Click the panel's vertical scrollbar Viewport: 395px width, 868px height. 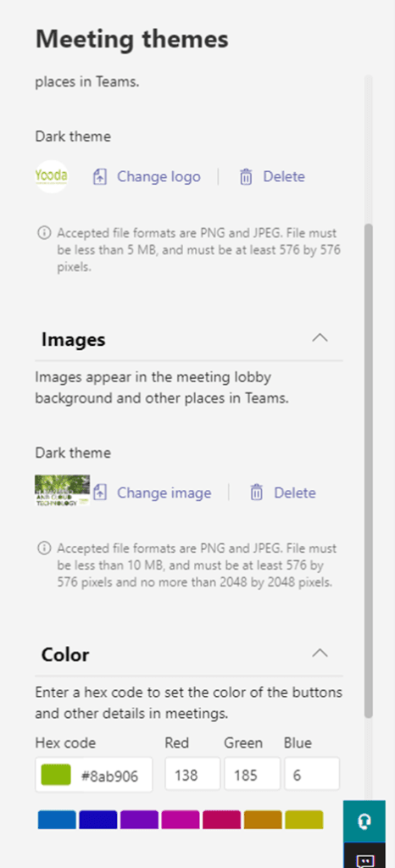tap(369, 470)
